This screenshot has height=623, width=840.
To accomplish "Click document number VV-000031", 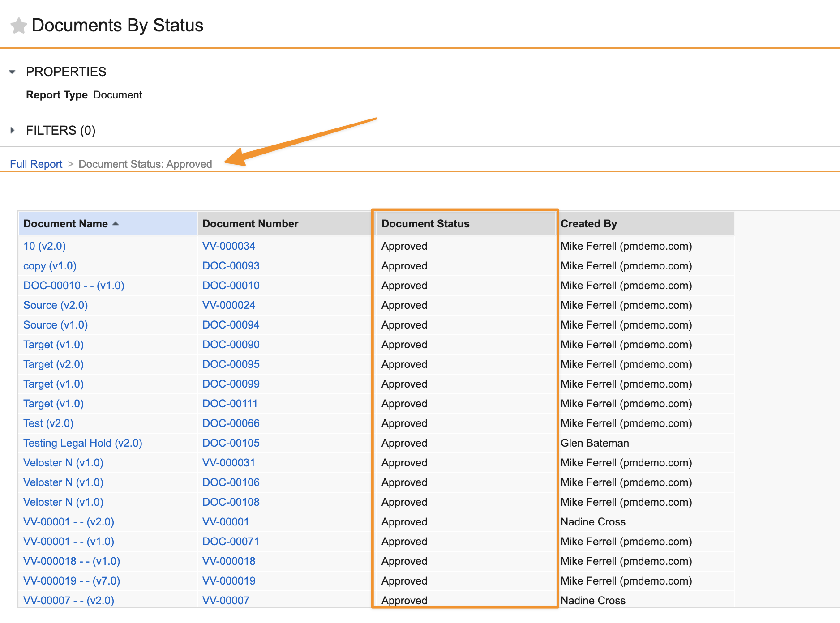I will click(x=229, y=463).
